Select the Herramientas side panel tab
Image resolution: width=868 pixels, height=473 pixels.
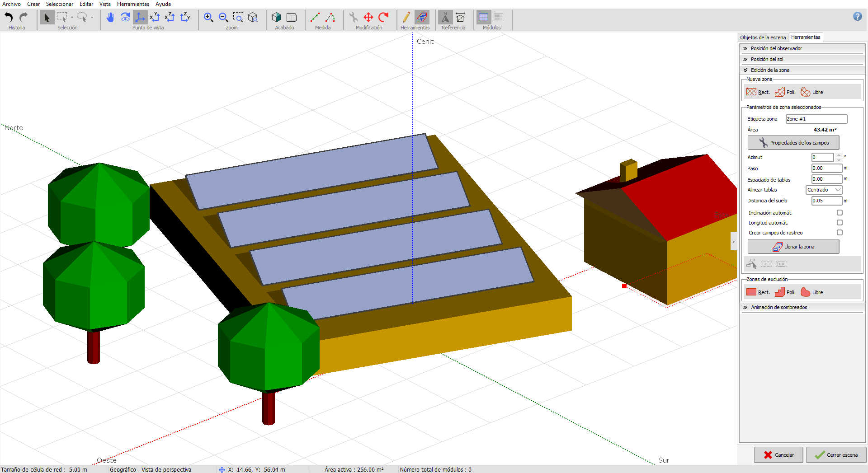pos(806,37)
